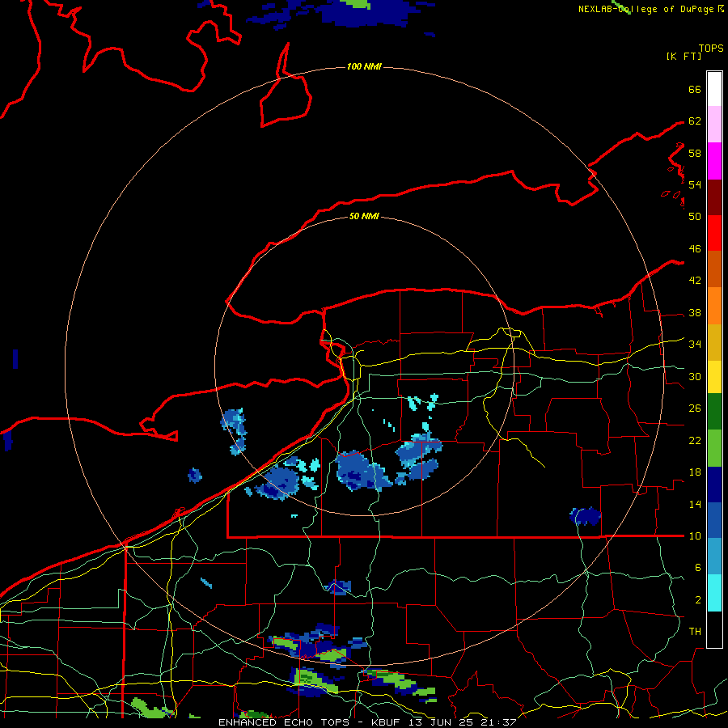This screenshot has width=728, height=728.
Task: Click legend value 42
Action: click(695, 281)
